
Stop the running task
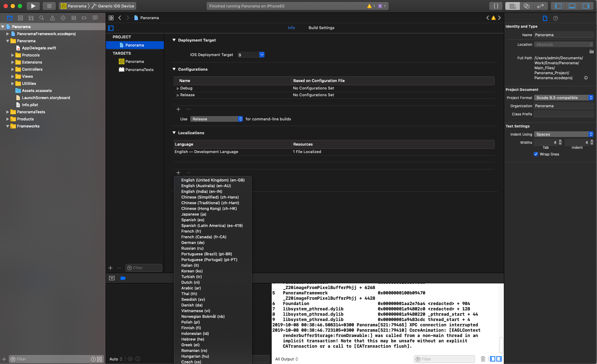coord(49,6)
